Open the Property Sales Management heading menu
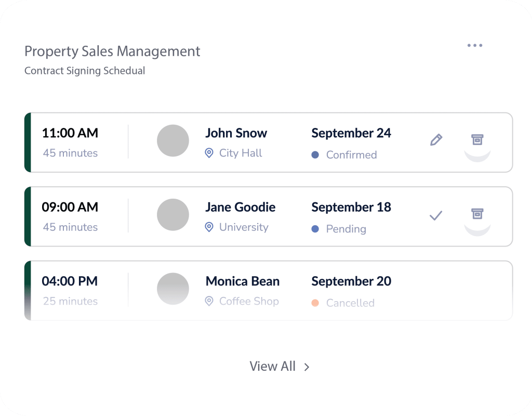This screenshot has width=532, height=416. [x=112, y=51]
